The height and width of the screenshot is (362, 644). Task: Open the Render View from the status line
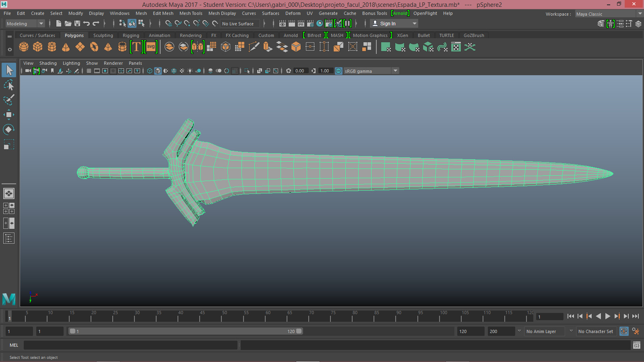[x=283, y=23]
